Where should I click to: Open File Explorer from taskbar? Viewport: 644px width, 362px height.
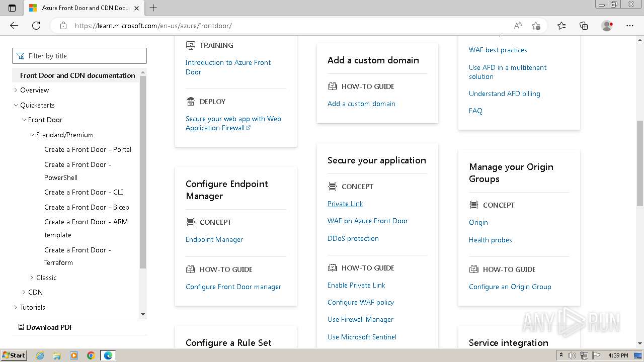[57, 355]
